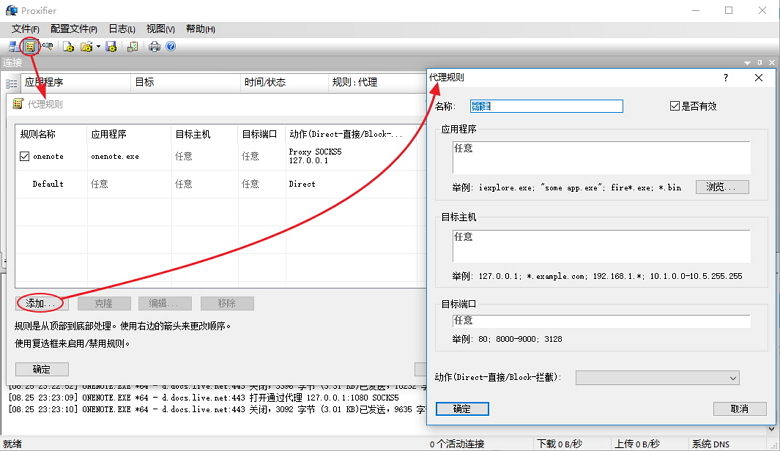
Task: Click the 添加... button
Action: click(42, 303)
